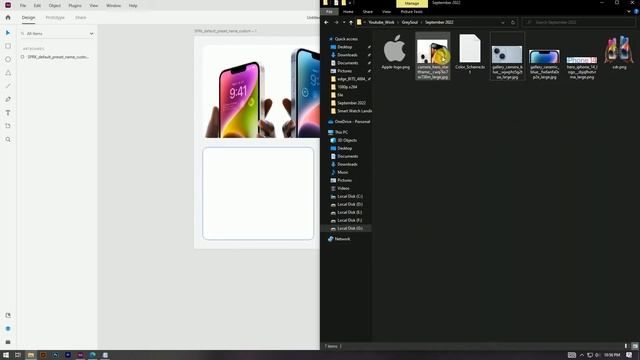The image size is (640, 360).
Task: Select the hero_iphone_14 logo png file
Action: [582, 68]
